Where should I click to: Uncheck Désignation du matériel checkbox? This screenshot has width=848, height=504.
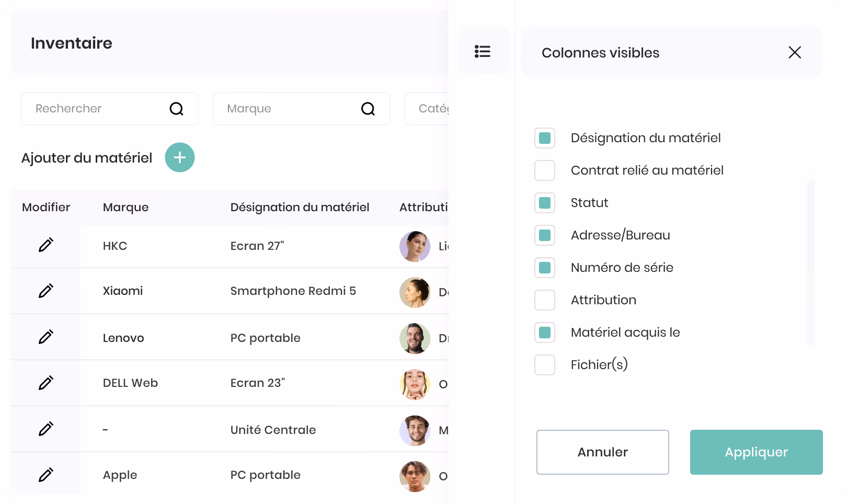coord(545,138)
